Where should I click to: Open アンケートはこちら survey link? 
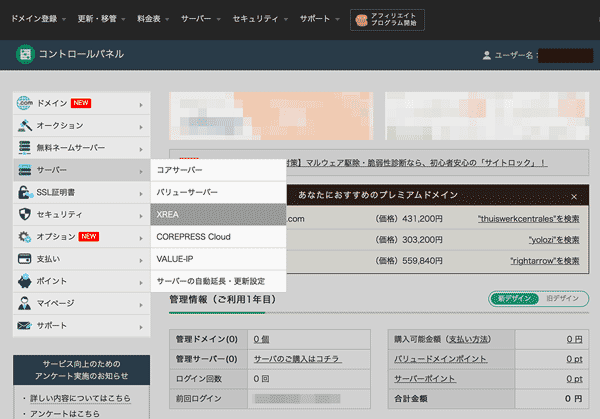pos(65,414)
